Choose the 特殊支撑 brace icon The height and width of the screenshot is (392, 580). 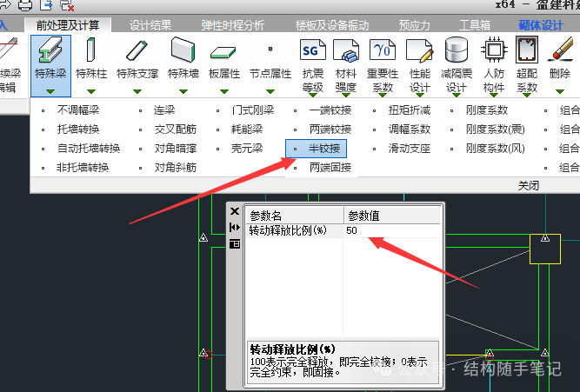[x=137, y=50]
